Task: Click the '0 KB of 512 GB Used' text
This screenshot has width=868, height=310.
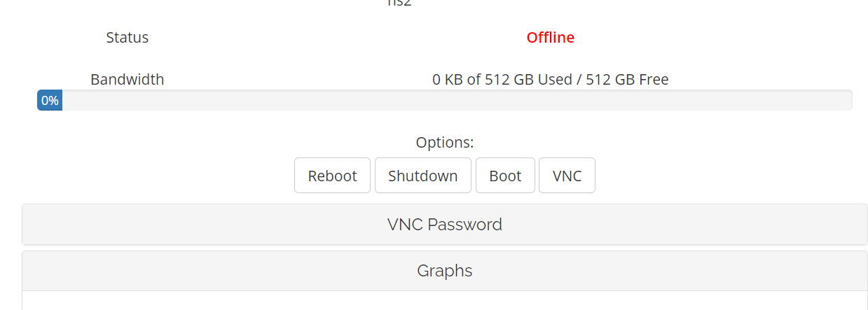Action: (x=502, y=80)
